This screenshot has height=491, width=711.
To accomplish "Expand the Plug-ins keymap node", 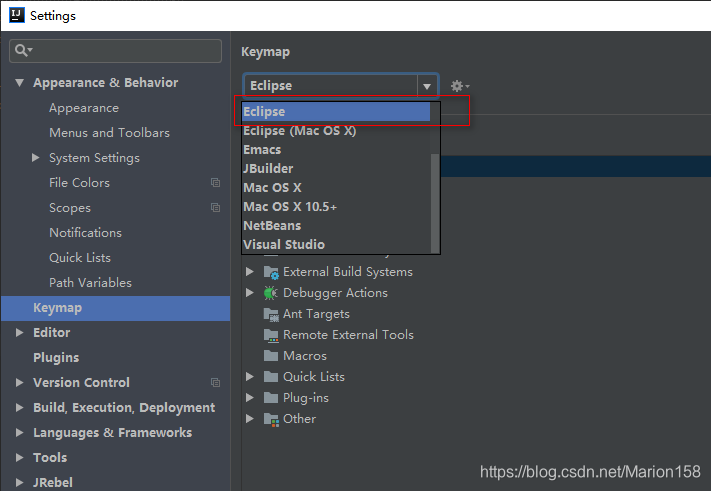I will pos(249,398).
